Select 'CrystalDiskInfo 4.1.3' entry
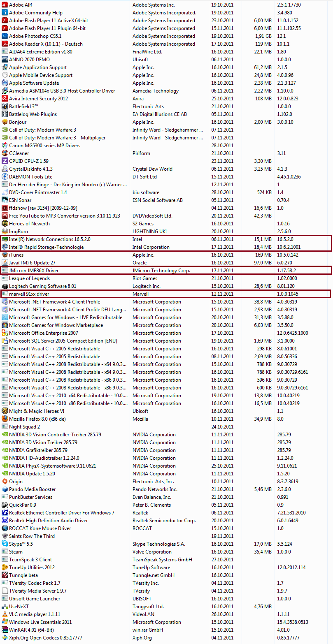Image resolution: width=333 pixels, height=644 pixels. [31, 169]
